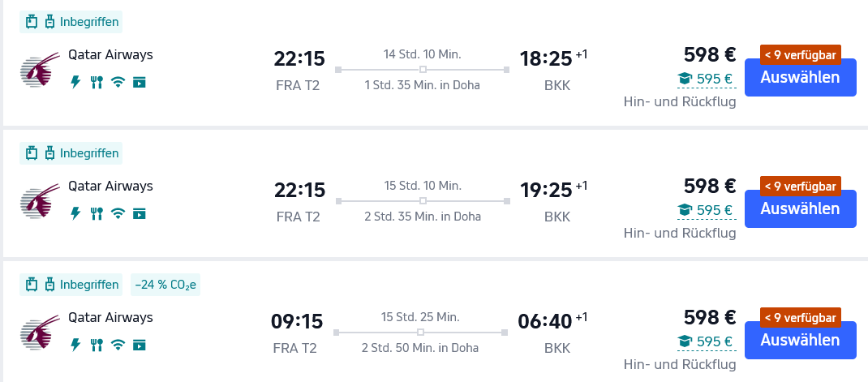The height and width of the screenshot is (382, 868).
Task: Choose the 09:15 departure flight via Auswählen
Action: point(799,341)
